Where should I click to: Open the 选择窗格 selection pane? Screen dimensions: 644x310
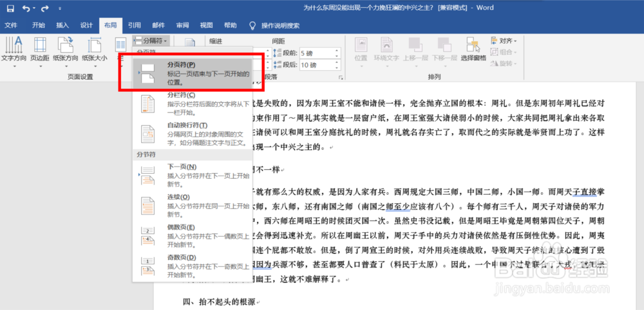click(473, 50)
